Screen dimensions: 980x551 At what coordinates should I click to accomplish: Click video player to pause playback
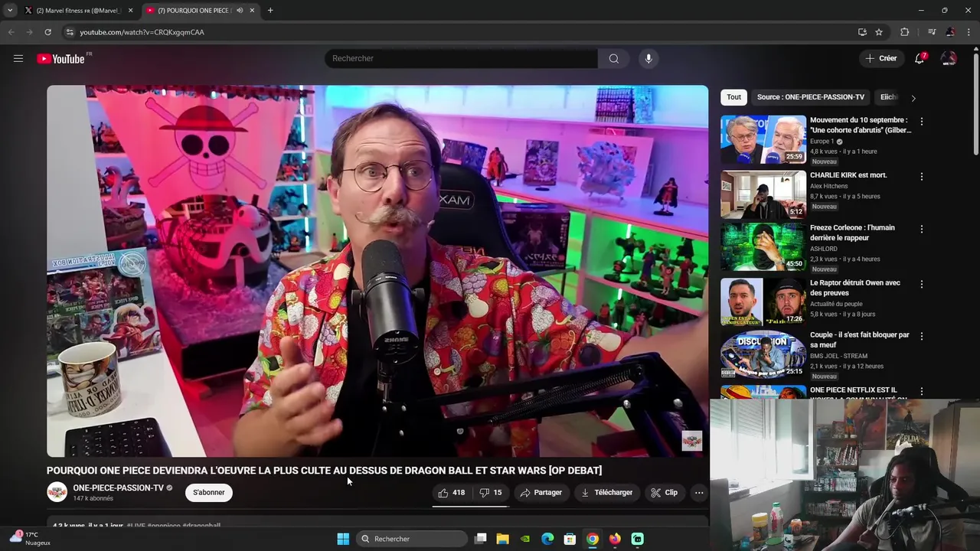point(377,271)
